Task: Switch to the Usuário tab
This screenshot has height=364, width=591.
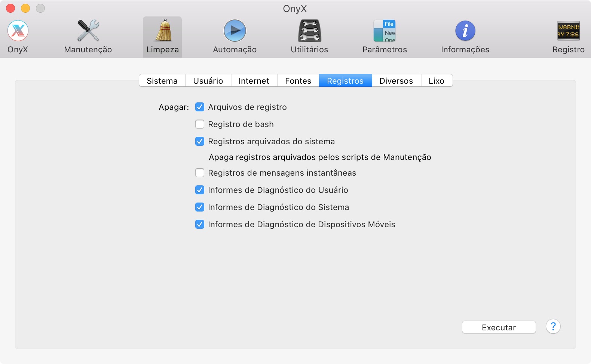Action: [x=208, y=81]
